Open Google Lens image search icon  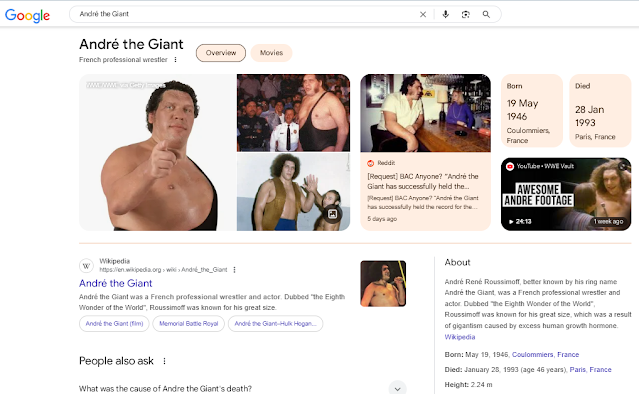tap(465, 14)
